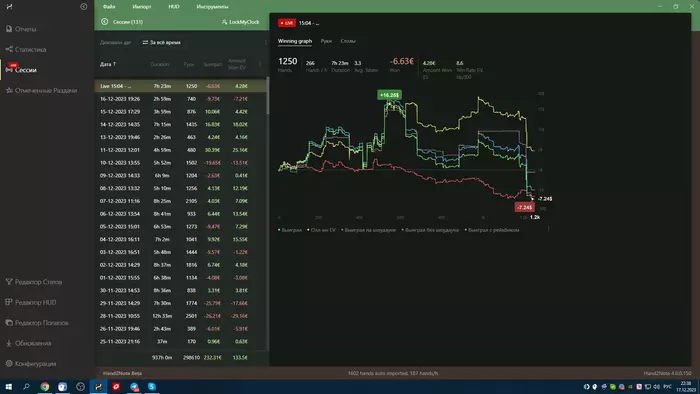
Task: Click the Сессии (131) header label
Action: 128,22
